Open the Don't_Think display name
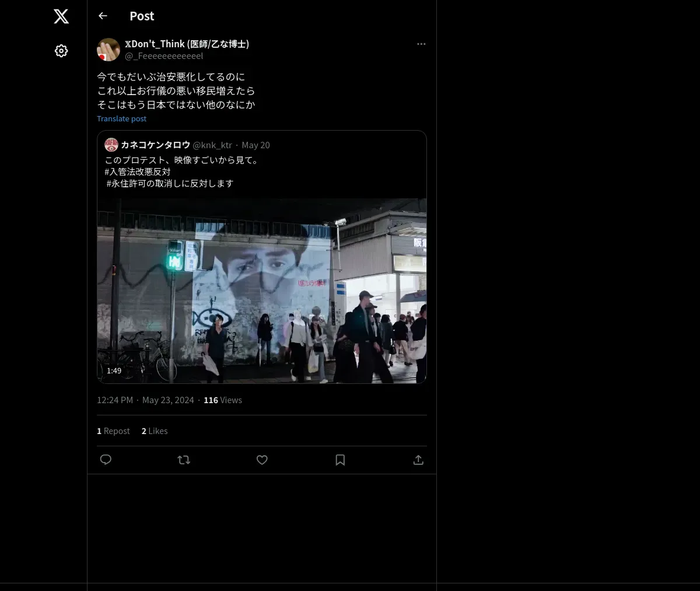Viewport: 700px width, 591px height. (x=187, y=44)
